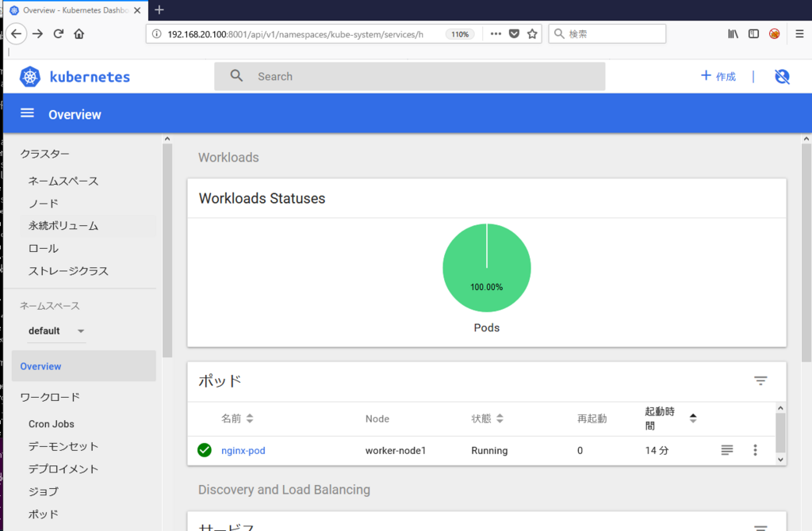Open ロール in sidebar

tap(43, 248)
